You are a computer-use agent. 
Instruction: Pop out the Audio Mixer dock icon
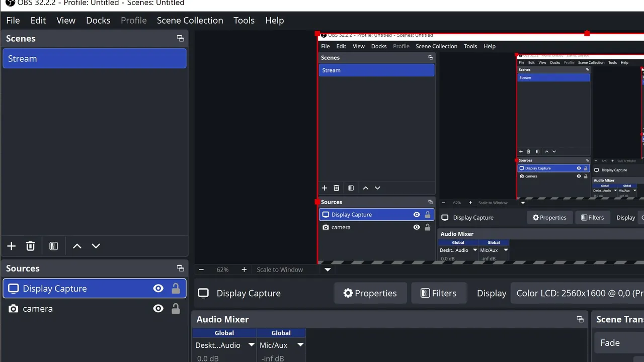pyautogui.click(x=580, y=319)
